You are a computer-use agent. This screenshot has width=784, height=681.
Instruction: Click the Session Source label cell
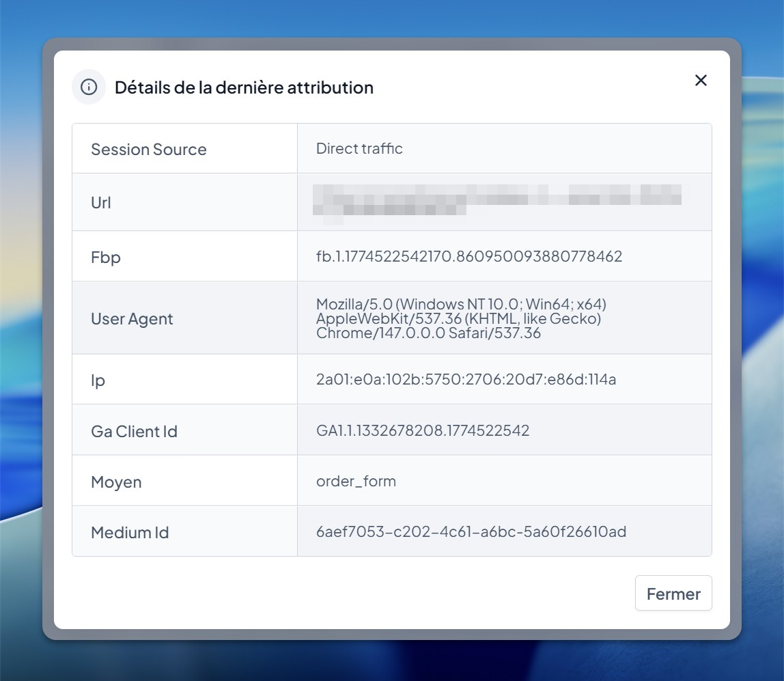coord(184,149)
